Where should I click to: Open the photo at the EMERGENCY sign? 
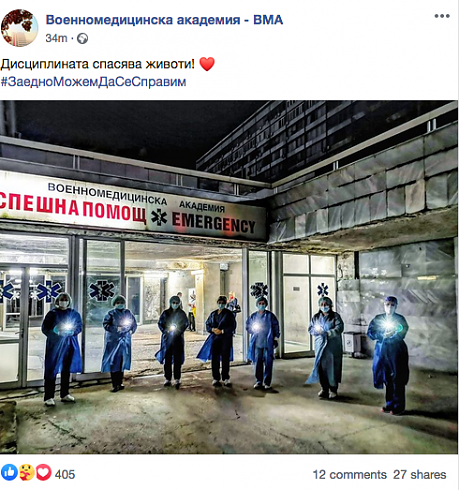click(213, 224)
